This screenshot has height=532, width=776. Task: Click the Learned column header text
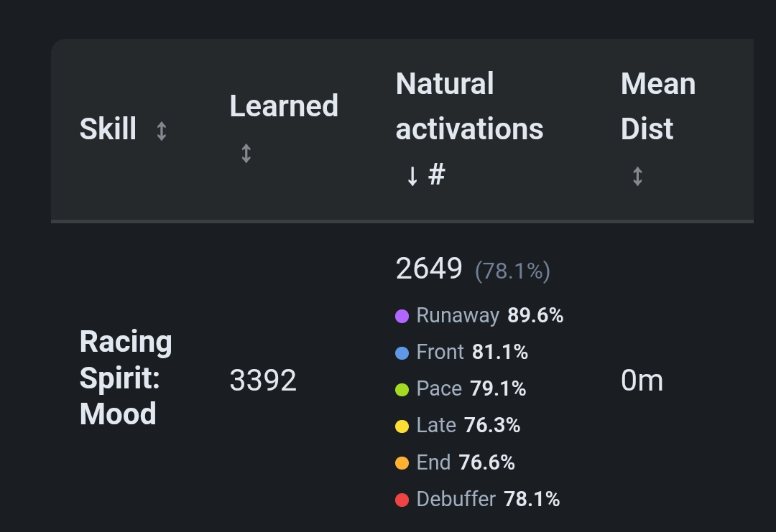(284, 106)
